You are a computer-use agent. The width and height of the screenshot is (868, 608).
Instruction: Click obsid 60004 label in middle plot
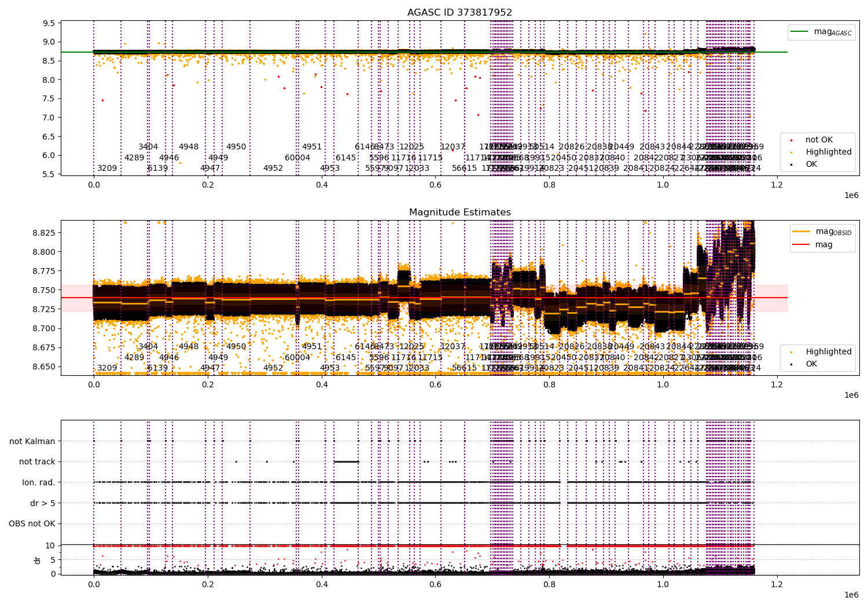point(297,358)
